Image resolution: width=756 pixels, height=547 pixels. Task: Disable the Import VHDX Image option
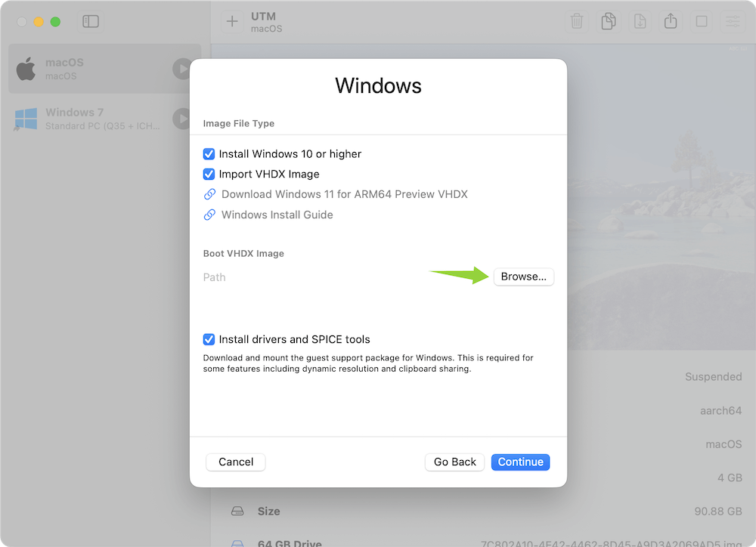point(209,174)
